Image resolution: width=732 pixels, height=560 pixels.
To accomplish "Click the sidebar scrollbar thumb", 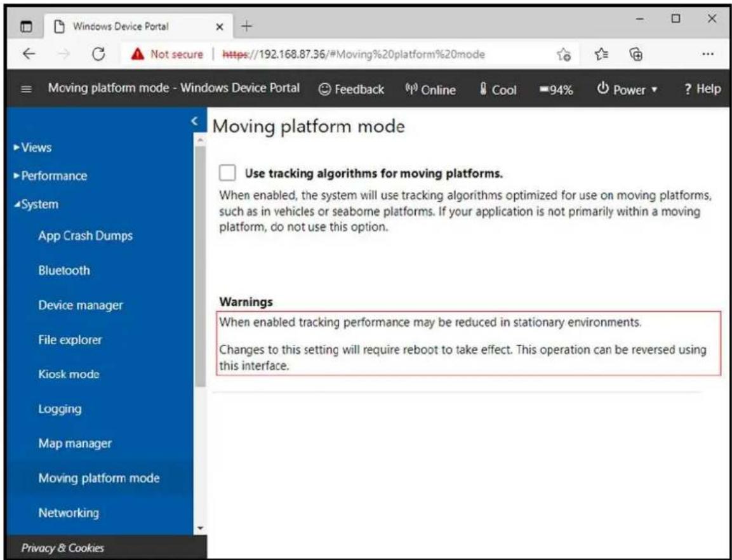I will pos(200,266).
